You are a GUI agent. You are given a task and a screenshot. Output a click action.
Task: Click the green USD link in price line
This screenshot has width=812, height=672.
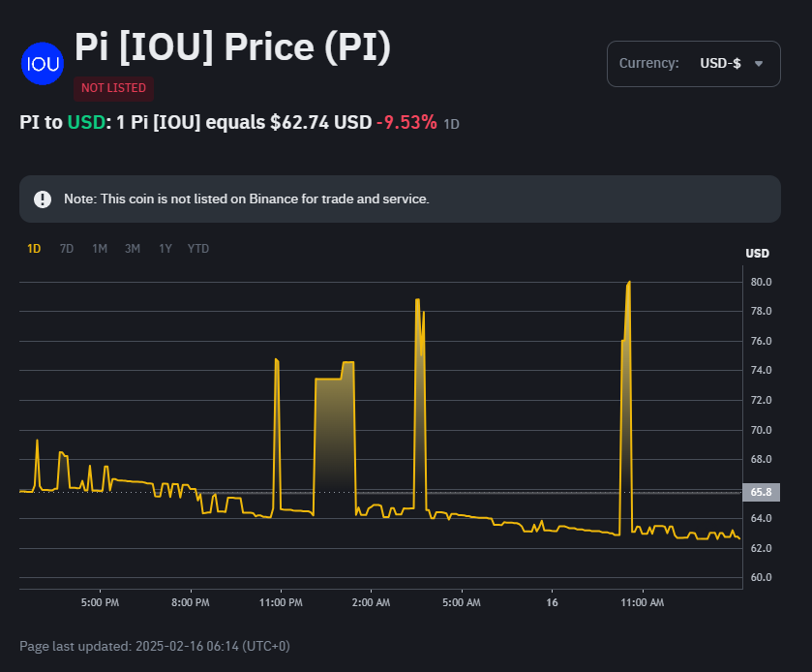coord(86,122)
